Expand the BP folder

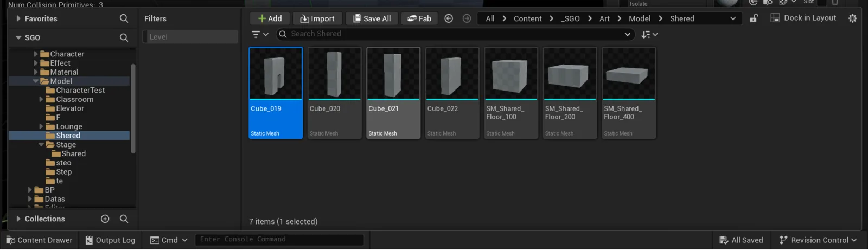[x=30, y=190]
